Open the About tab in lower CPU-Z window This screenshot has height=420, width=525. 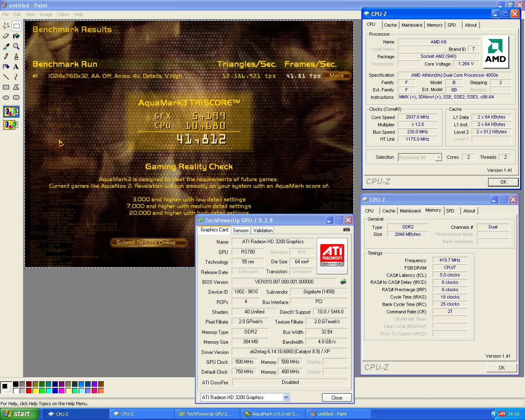tap(469, 211)
